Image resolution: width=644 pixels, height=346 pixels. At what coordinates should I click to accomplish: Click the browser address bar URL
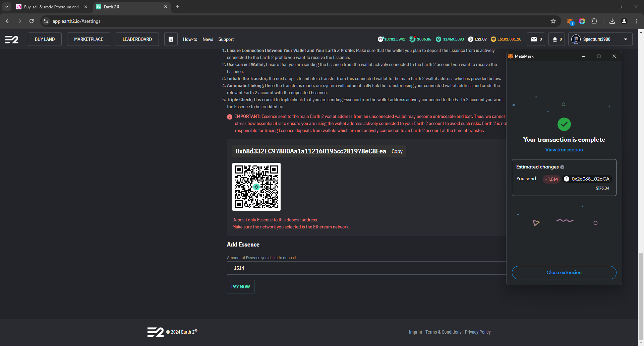coord(76,21)
